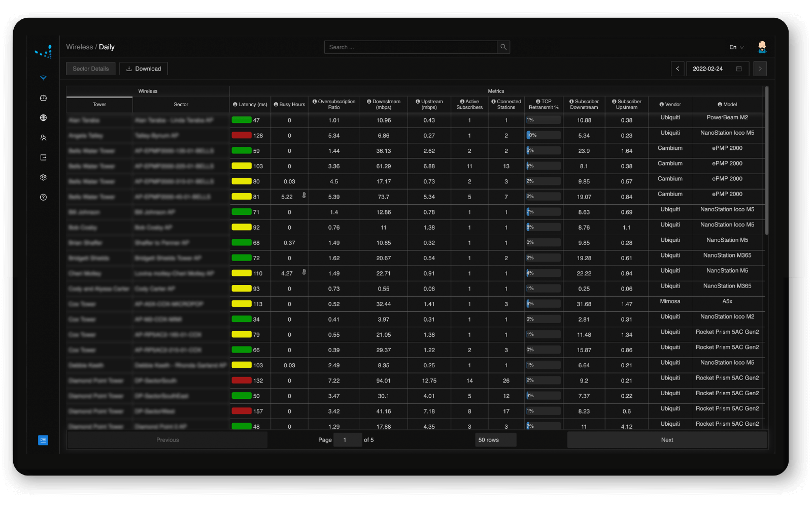Image resolution: width=812 pixels, height=508 pixels.
Task: Click the info icon on the Latency column
Action: pos(235,104)
